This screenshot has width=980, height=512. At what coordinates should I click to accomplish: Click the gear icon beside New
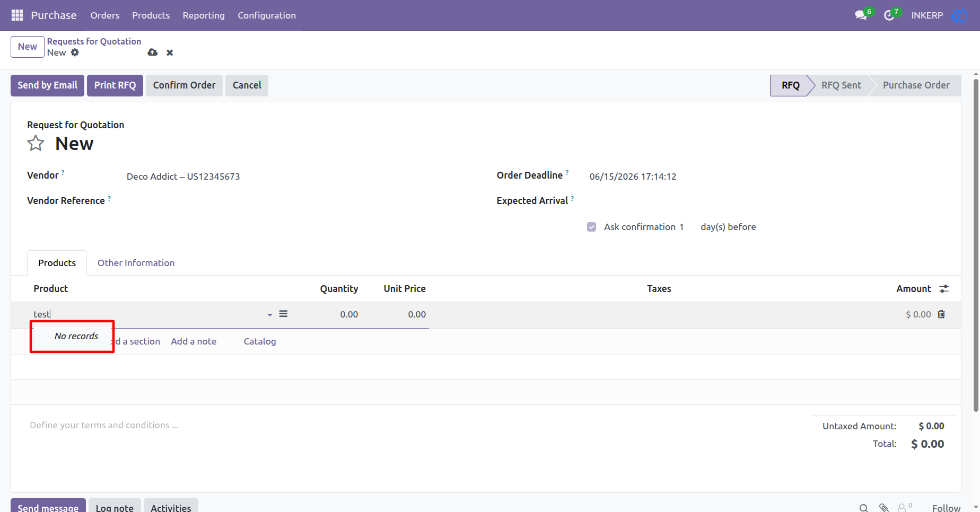point(75,52)
